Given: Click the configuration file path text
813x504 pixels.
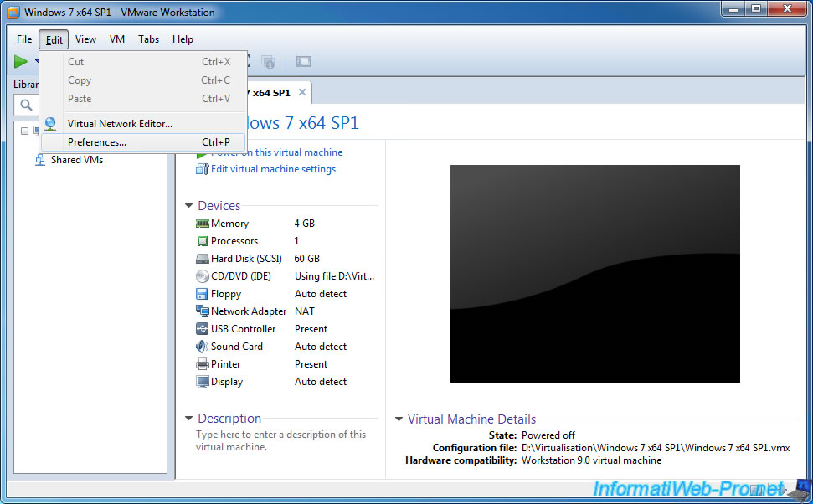Looking at the screenshot, I should coord(656,447).
